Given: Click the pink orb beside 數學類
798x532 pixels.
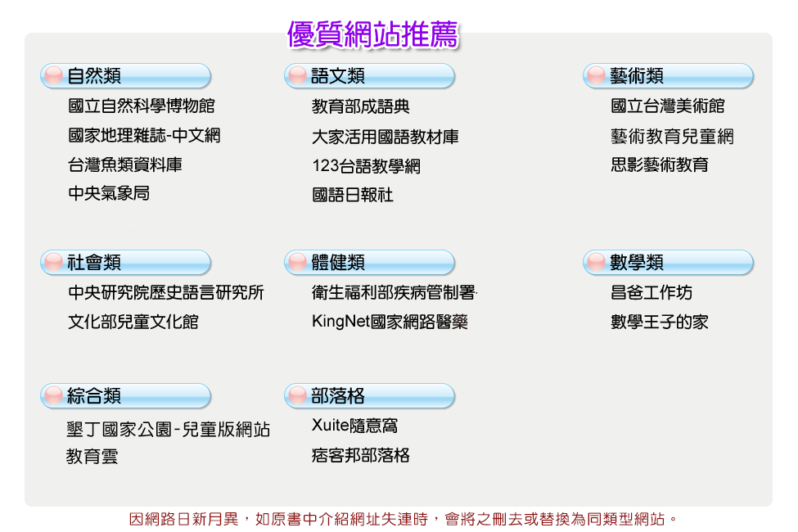Looking at the screenshot, I should pos(596,262).
